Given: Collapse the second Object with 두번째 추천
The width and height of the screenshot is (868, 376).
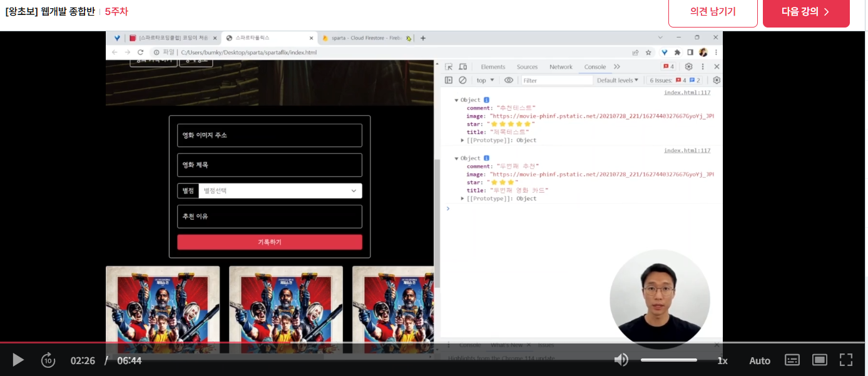Looking at the screenshot, I should [x=457, y=158].
